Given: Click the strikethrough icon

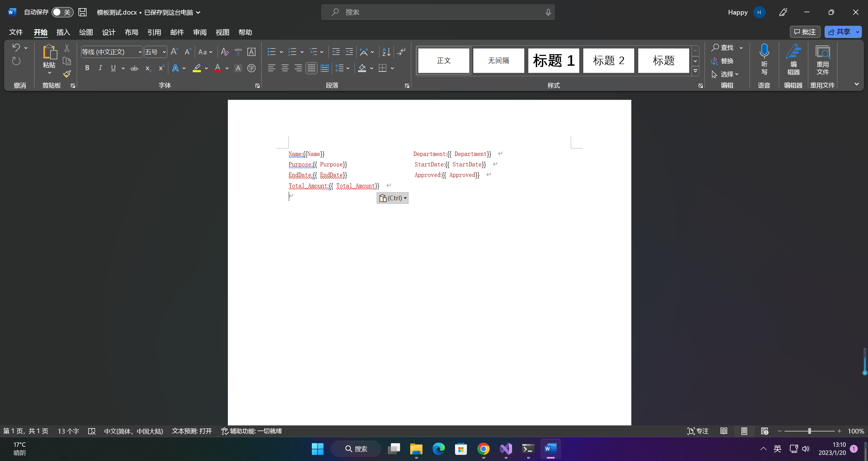Looking at the screenshot, I should point(134,68).
